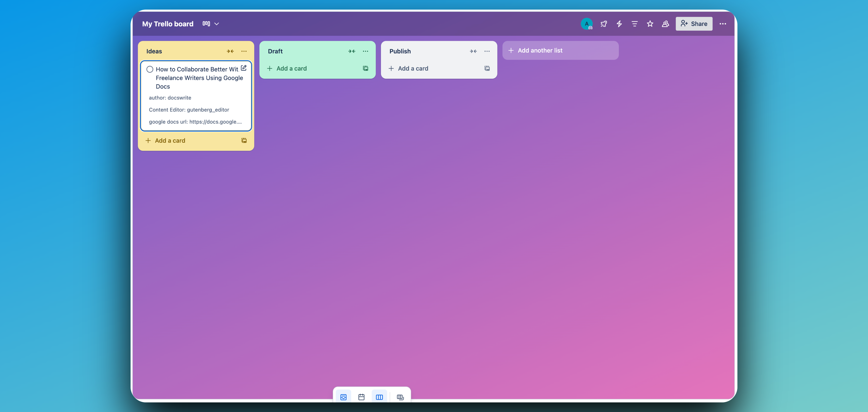Image resolution: width=868 pixels, height=412 pixels.
Task: Create from template in the Draft list
Action: click(x=365, y=68)
